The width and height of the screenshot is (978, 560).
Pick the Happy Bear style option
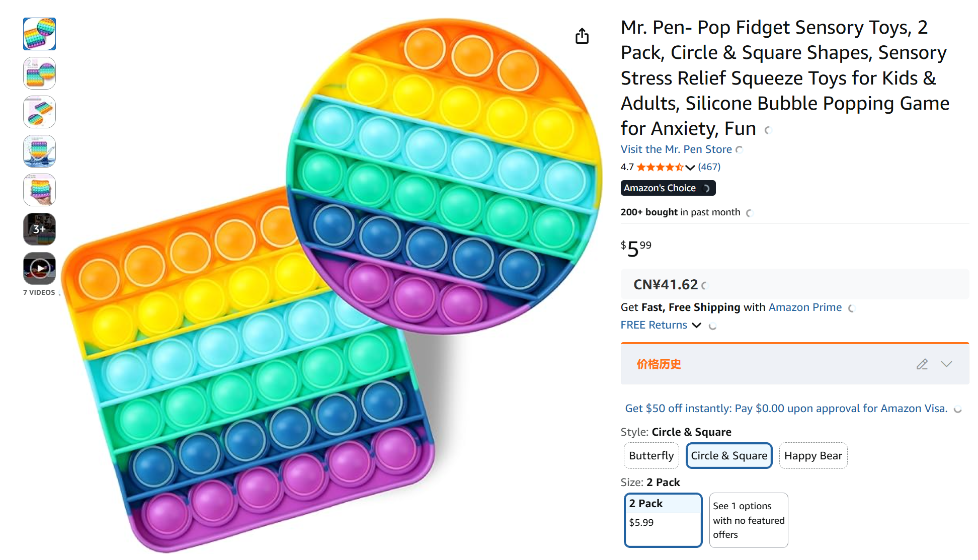pos(813,456)
